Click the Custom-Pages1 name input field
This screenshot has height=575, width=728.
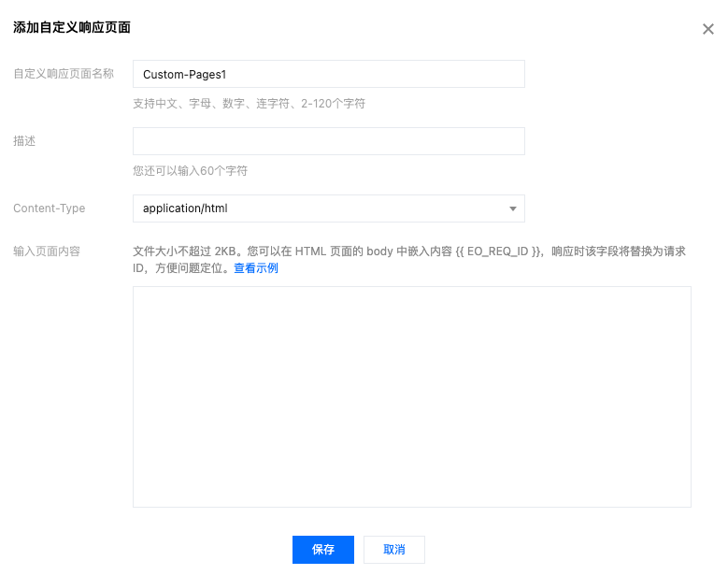(329, 74)
